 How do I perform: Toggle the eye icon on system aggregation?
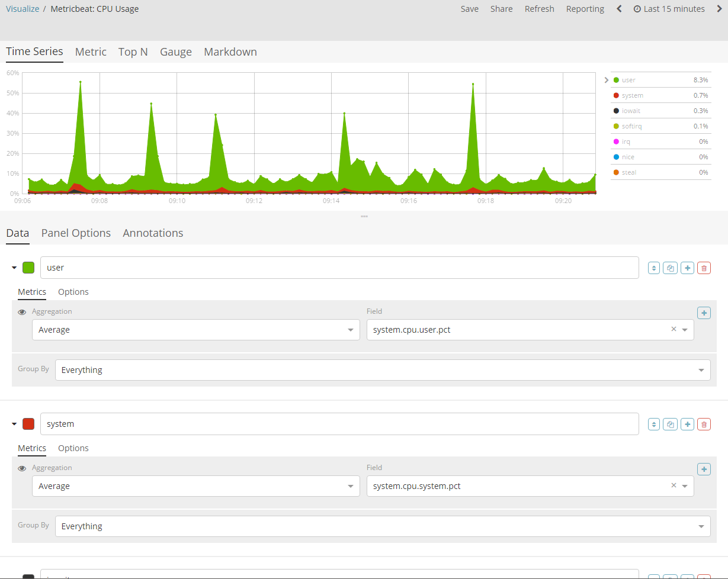click(x=22, y=467)
